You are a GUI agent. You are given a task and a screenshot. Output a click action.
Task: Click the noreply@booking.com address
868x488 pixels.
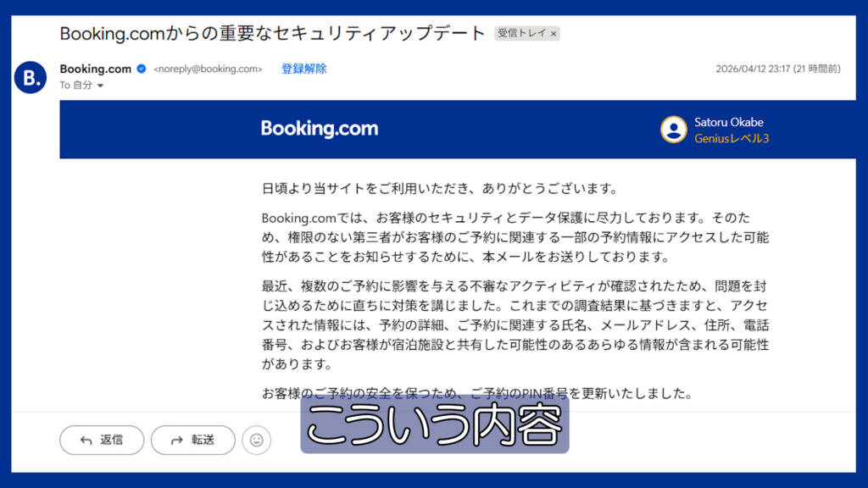pyautogui.click(x=208, y=69)
